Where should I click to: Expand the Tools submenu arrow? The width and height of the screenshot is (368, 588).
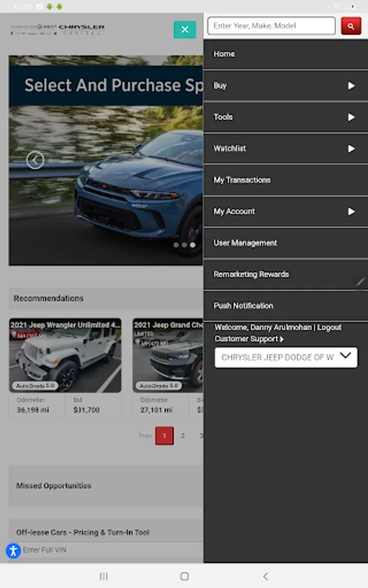pos(351,118)
